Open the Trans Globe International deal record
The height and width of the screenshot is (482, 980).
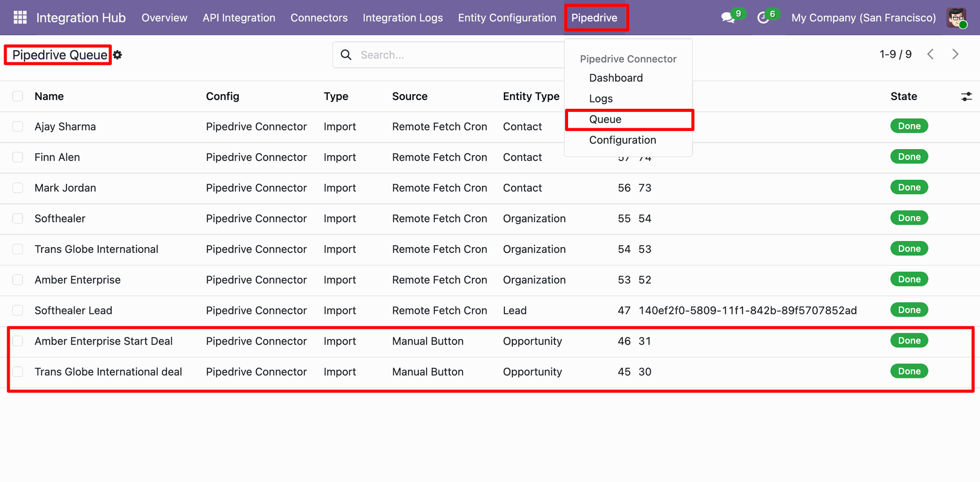pos(108,372)
